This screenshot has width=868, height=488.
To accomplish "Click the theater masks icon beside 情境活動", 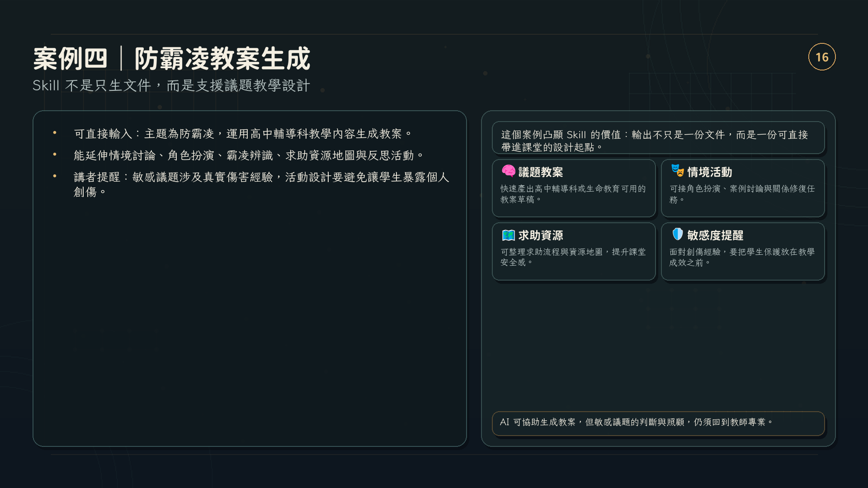I will point(677,170).
